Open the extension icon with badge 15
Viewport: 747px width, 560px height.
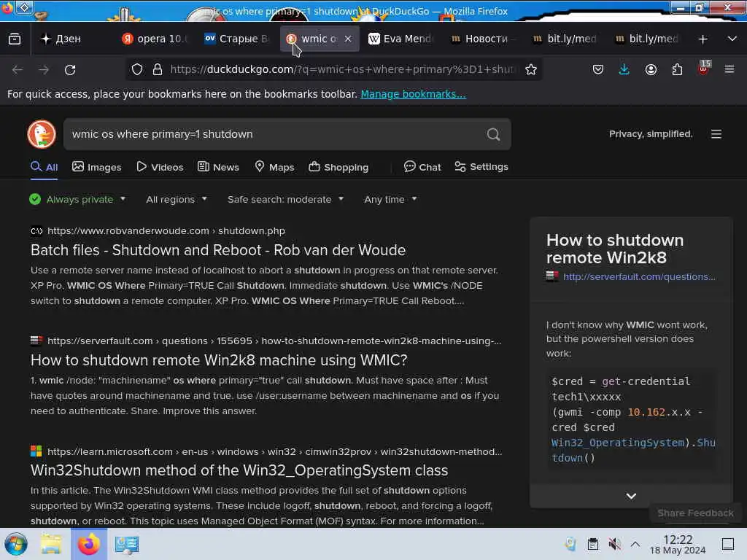tap(704, 68)
